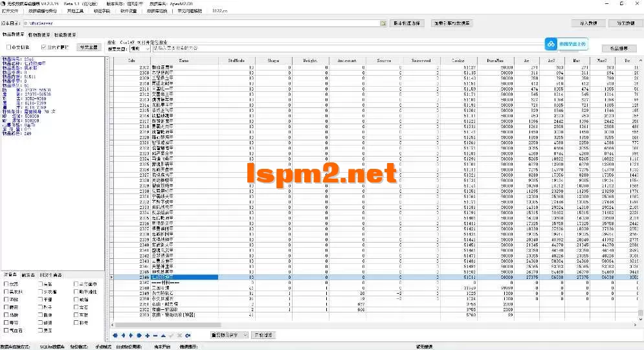644x350 pixels.
Task: Click the 物品排序 button
Action: [619, 49]
